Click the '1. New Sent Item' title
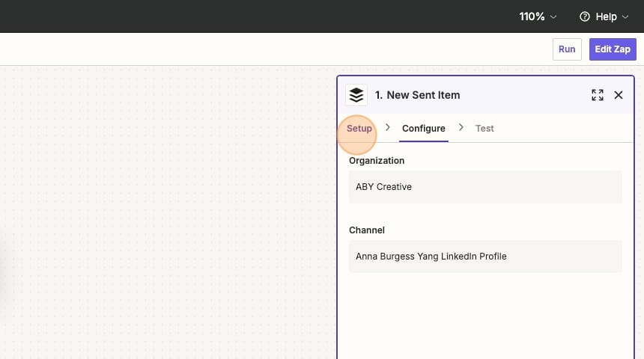 (x=417, y=95)
